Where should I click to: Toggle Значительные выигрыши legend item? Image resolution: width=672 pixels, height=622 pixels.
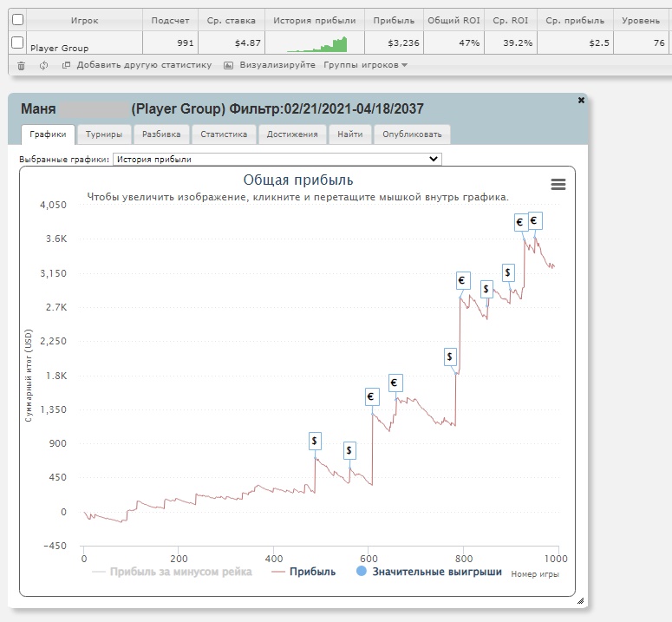pos(429,572)
